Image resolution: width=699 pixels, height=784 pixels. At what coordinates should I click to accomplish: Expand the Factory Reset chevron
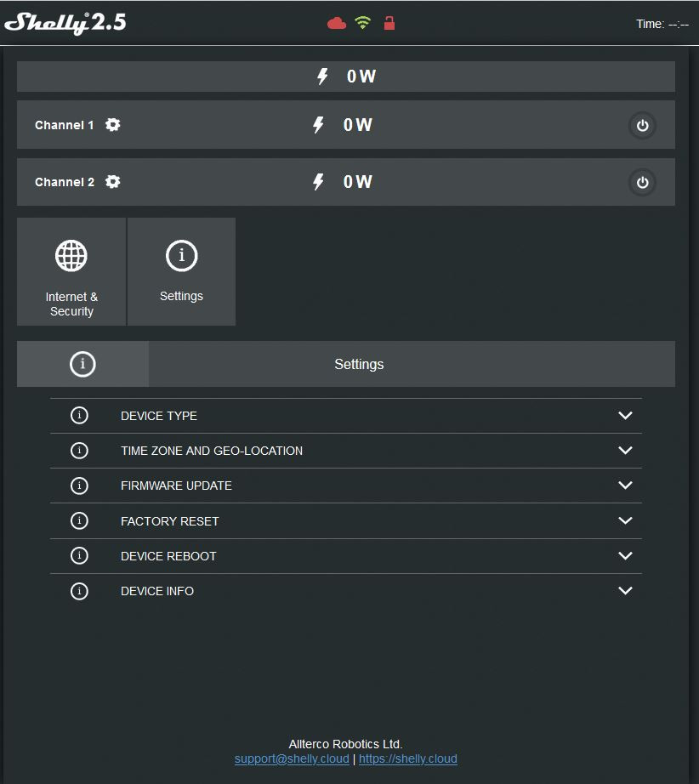tap(625, 520)
